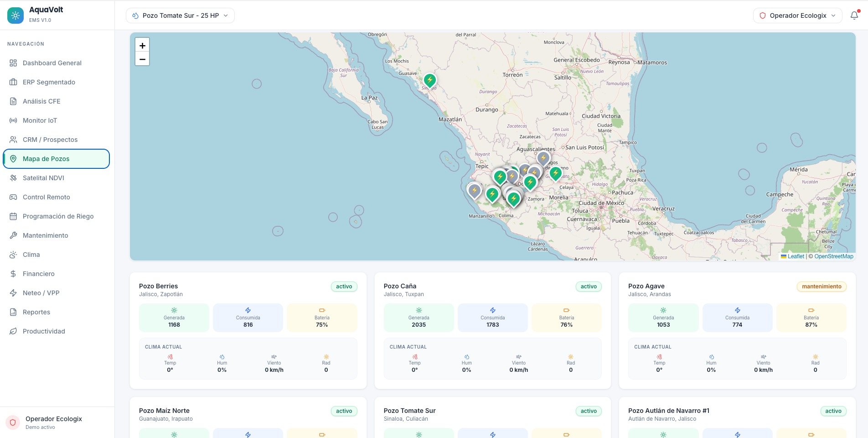Click the AquaVolt logo icon

click(x=15, y=16)
